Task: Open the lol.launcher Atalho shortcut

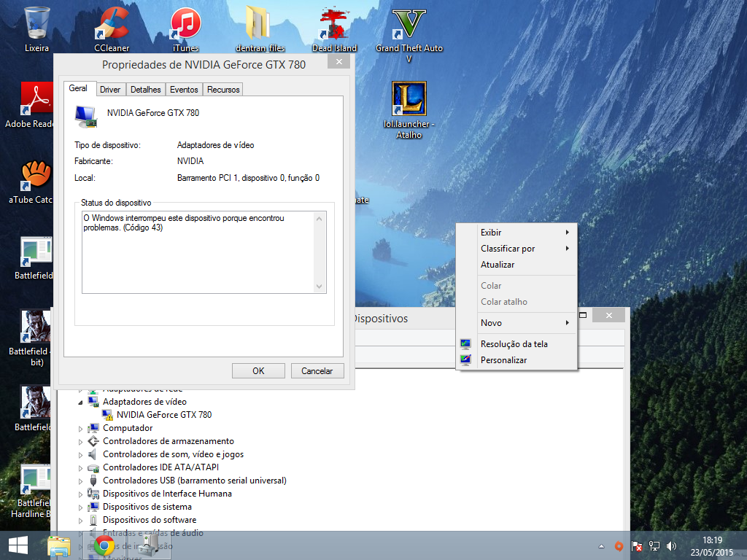Action: click(409, 110)
